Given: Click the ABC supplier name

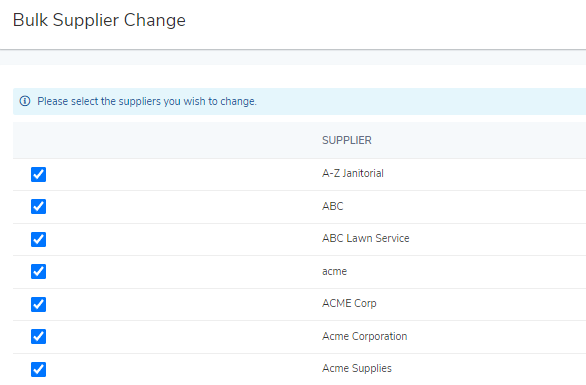Looking at the screenshot, I should 333,206.
